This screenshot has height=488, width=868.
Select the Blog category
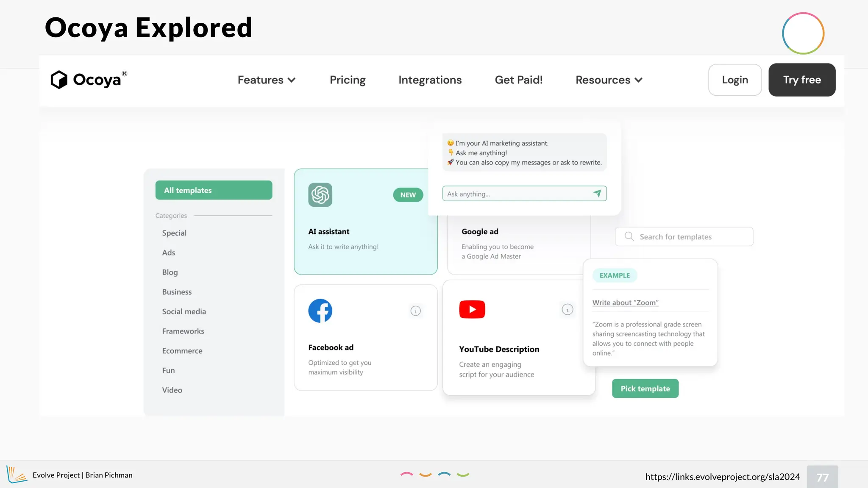tap(170, 272)
